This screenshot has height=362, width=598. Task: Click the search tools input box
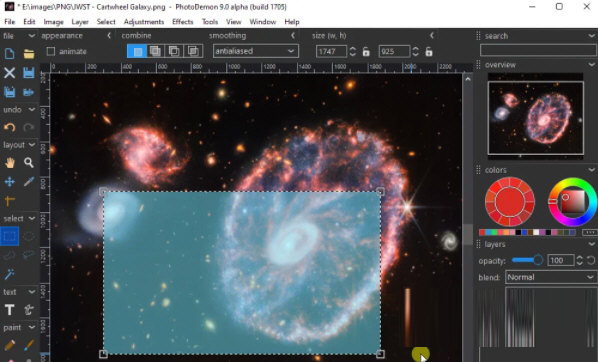click(538, 50)
